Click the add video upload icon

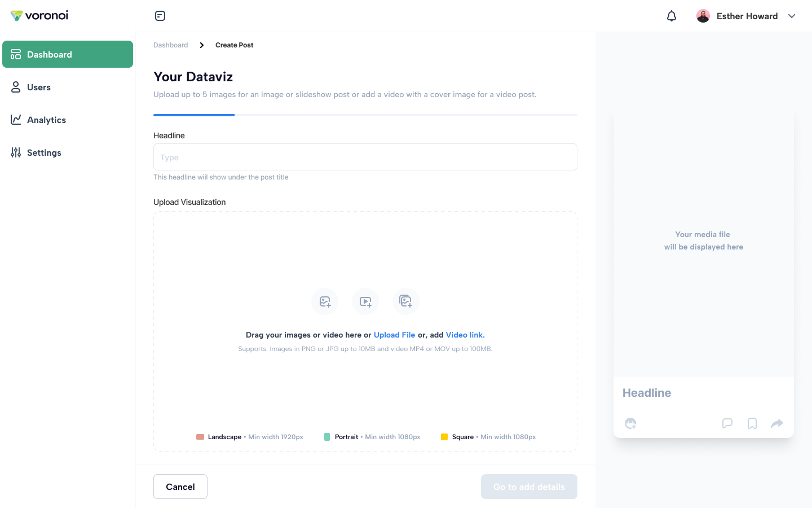tap(365, 301)
